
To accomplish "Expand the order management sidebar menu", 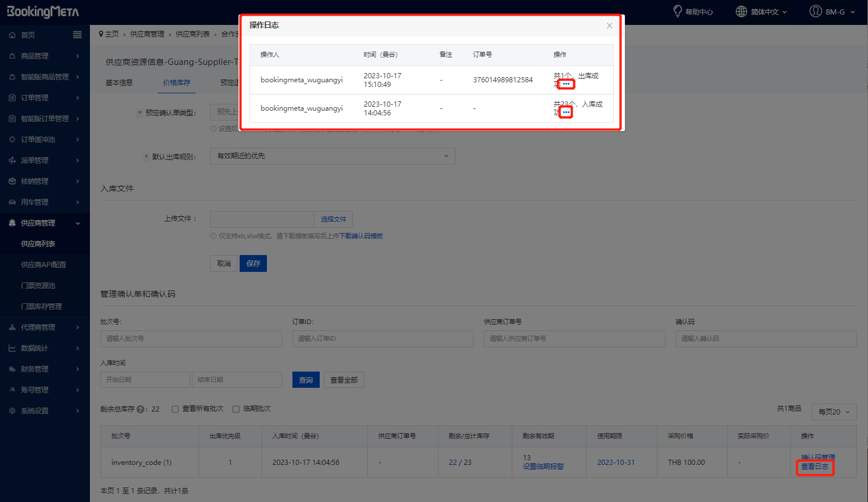I will [45, 98].
